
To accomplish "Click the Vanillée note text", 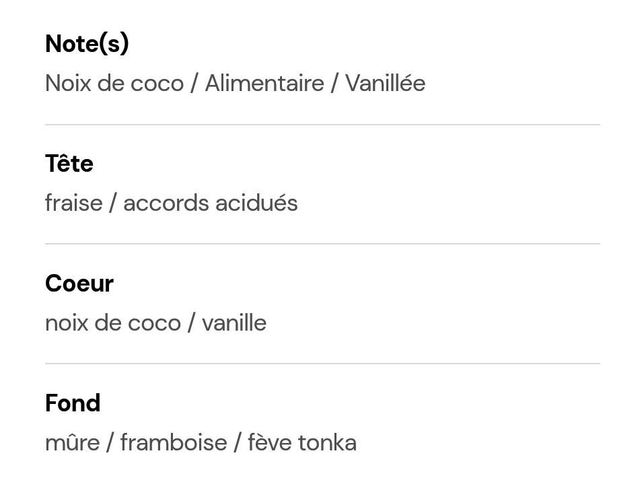I will [x=385, y=83].
